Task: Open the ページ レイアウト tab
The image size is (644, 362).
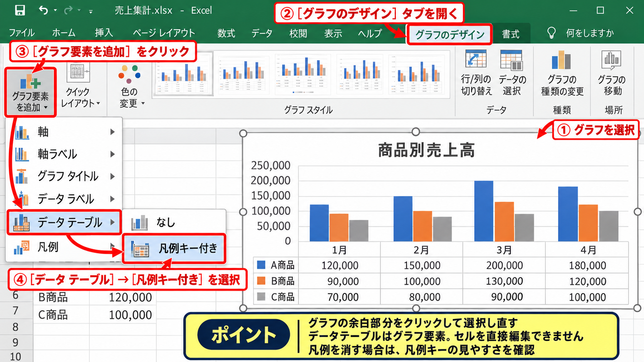Action: coord(164,33)
